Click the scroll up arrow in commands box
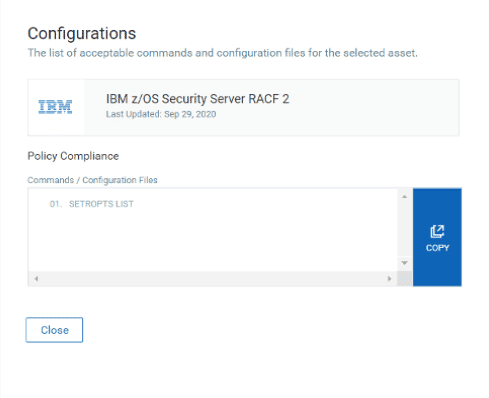 404,197
